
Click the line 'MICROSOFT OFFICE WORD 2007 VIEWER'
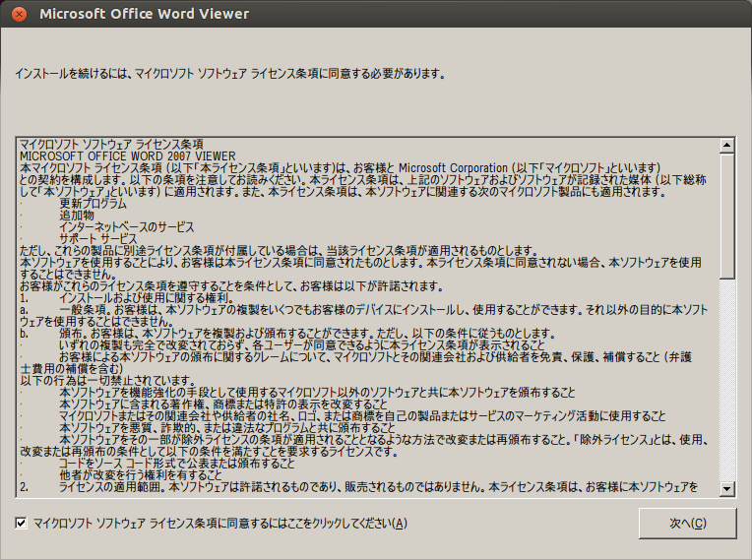(128, 156)
